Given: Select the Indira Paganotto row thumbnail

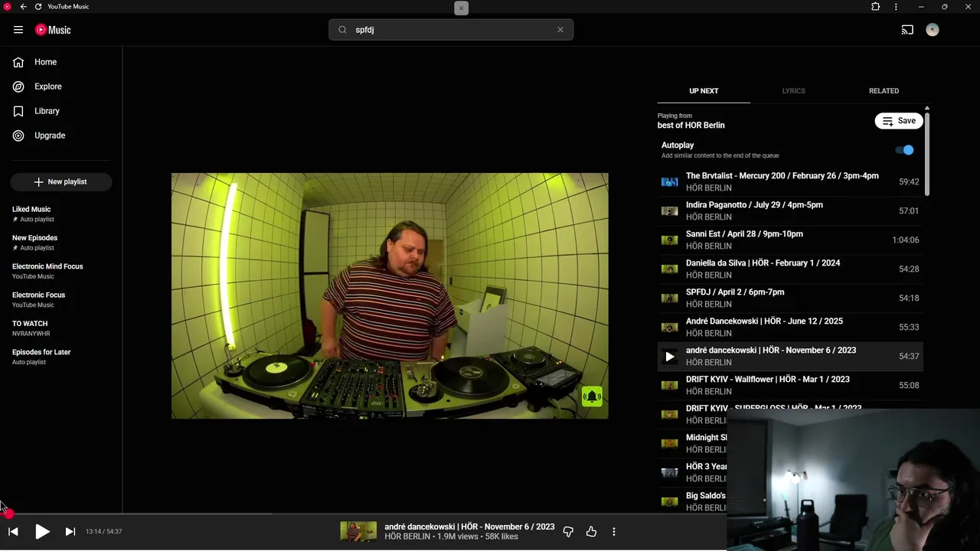Looking at the screenshot, I should [x=670, y=211].
